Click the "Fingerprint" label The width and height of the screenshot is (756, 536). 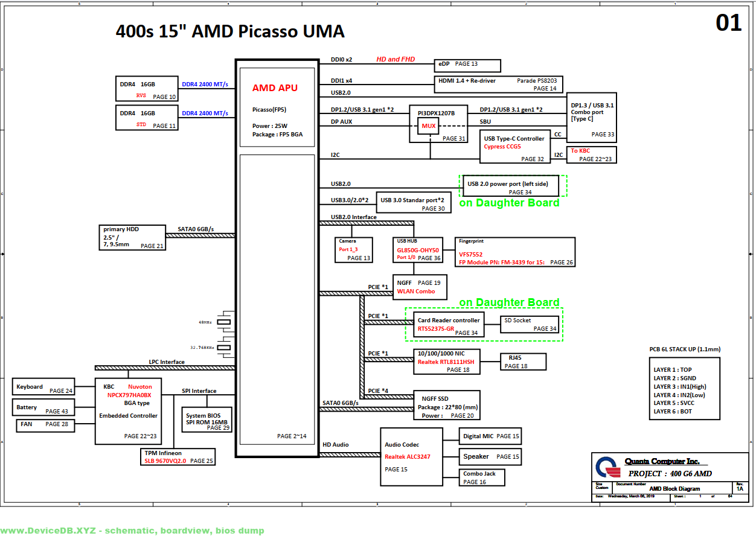pos(472,241)
